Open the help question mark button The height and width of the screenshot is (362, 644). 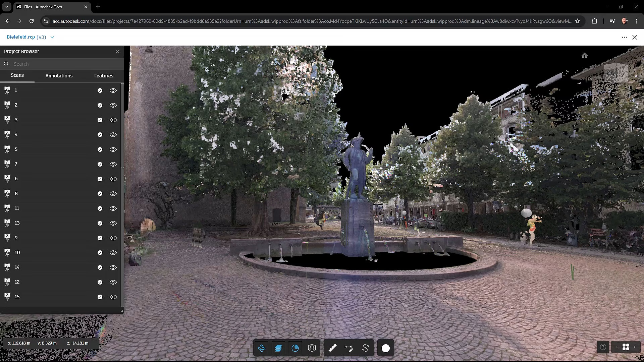[603, 347]
